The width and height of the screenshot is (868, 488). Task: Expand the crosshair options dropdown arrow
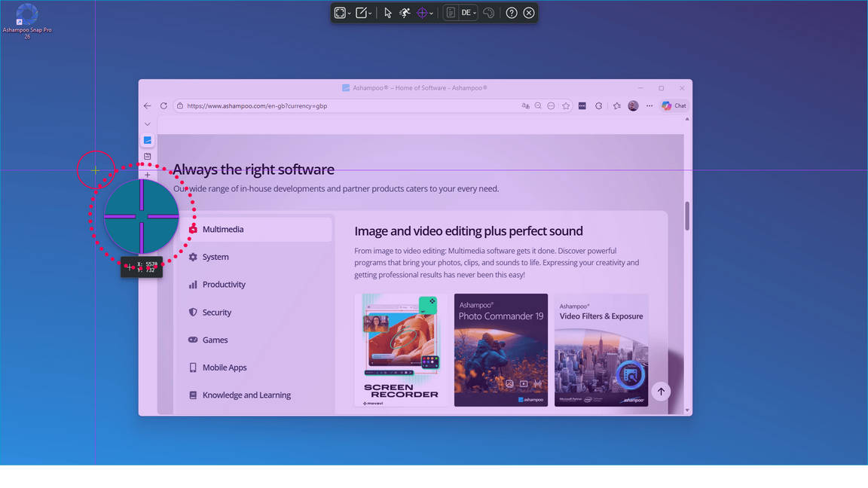(x=431, y=14)
